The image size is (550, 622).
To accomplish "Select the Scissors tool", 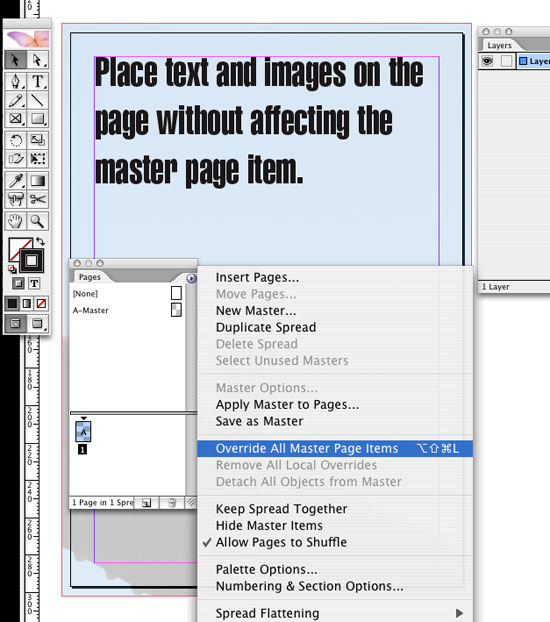I will [38, 199].
